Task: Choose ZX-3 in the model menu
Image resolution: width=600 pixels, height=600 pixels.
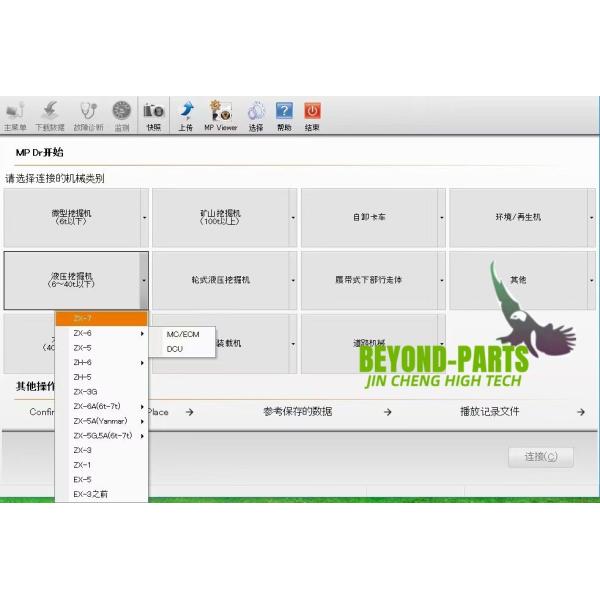Action: click(101, 450)
